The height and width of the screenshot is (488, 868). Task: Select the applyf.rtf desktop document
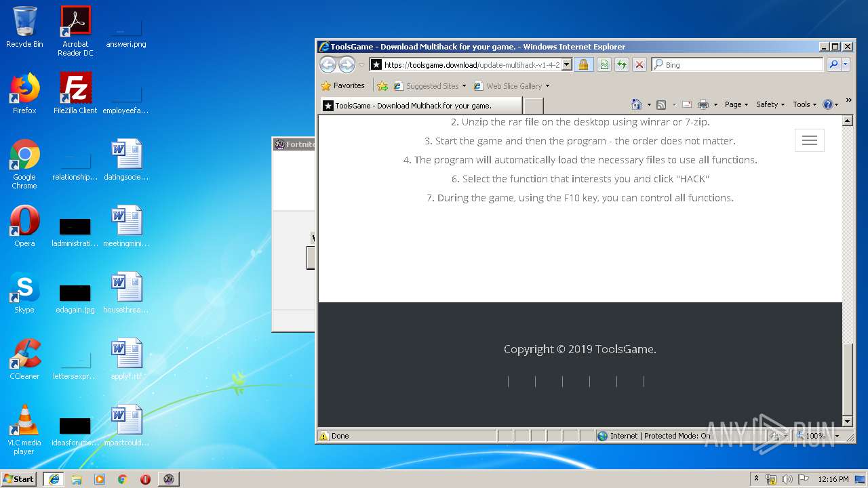coord(126,359)
